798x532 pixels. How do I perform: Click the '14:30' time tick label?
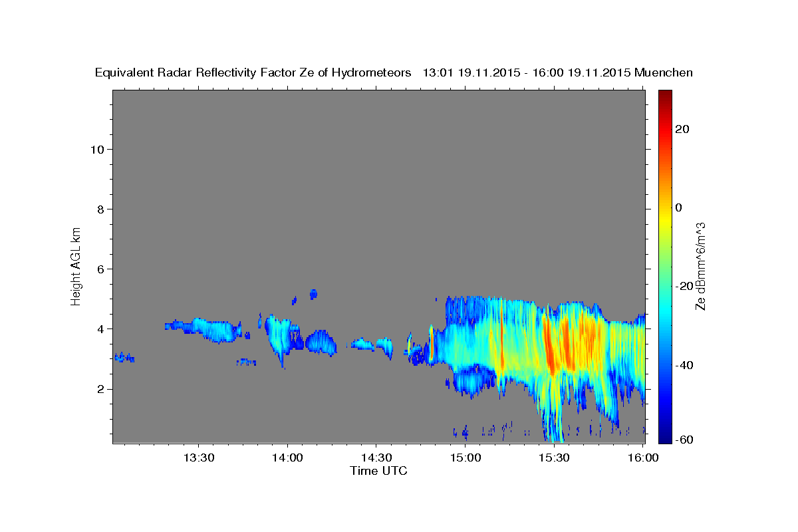[x=376, y=458]
